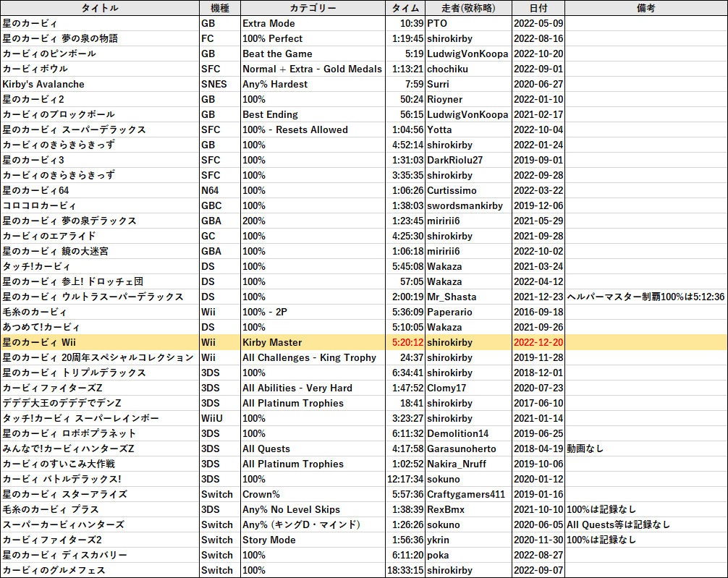728x578 pixels.
Task: Click the 100% Perfect category cell
Action: point(313,38)
